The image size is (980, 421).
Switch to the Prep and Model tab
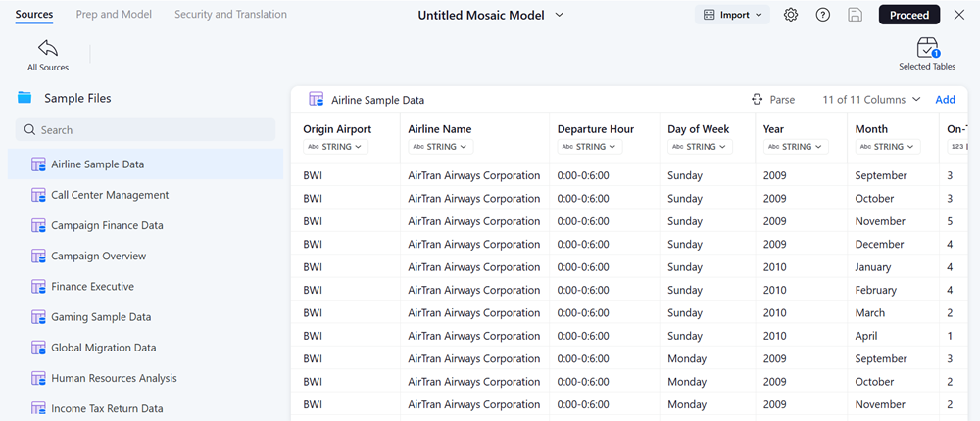coord(114,15)
